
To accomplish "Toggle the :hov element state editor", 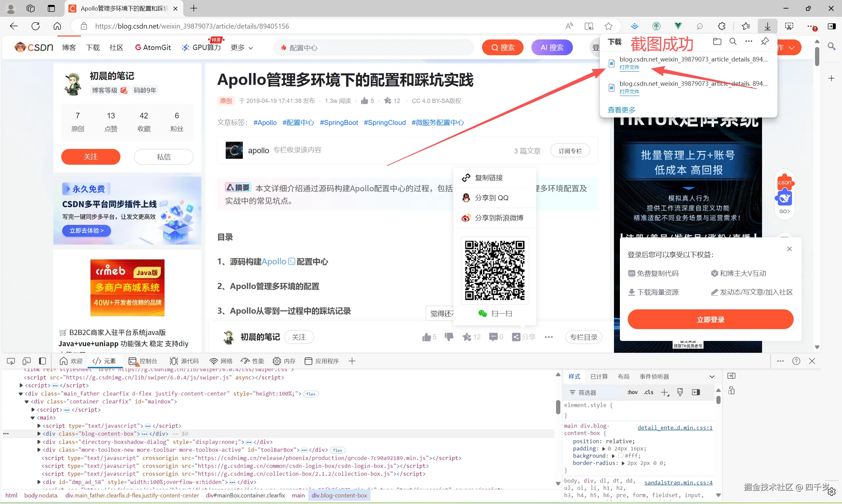I will [x=632, y=393].
